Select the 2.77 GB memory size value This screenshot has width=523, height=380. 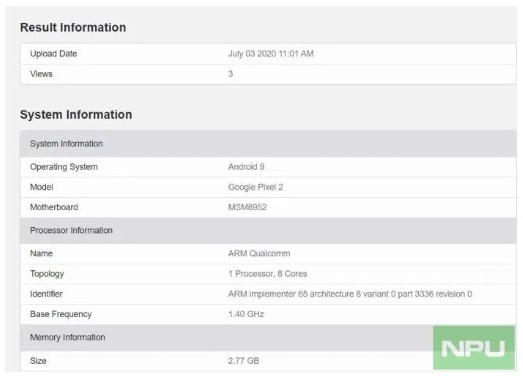coord(243,361)
